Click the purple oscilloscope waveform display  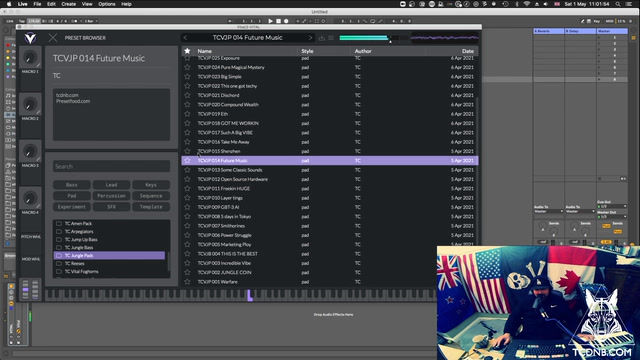click(444, 38)
